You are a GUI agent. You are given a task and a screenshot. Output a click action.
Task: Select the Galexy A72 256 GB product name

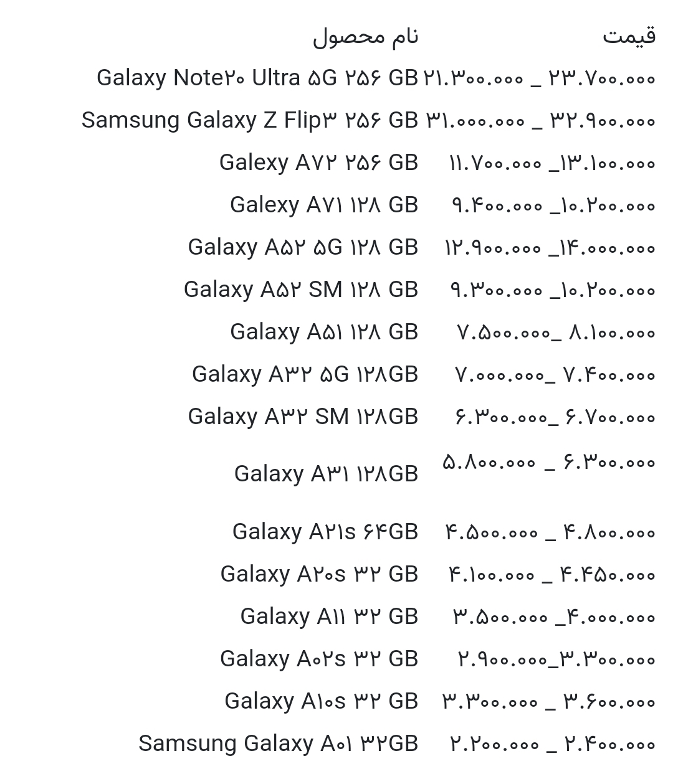point(318,163)
